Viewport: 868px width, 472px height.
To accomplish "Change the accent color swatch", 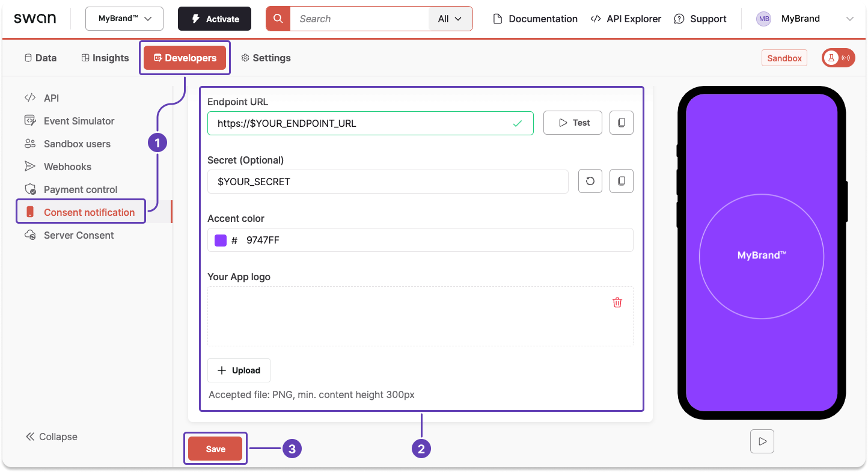I will click(221, 240).
